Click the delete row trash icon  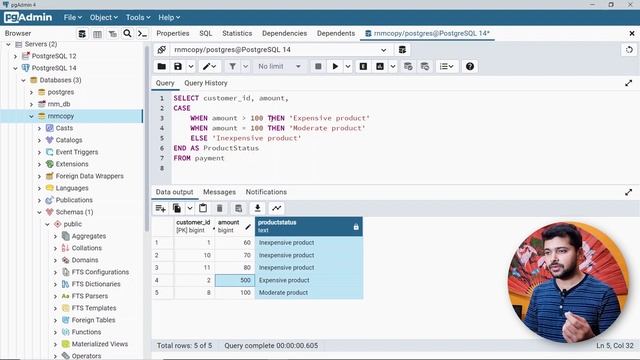220,208
